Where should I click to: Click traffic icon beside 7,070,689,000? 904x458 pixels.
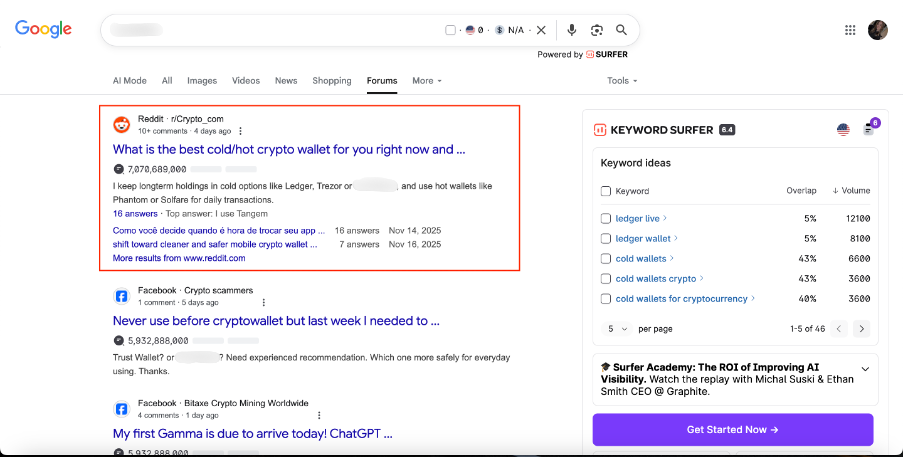[x=119, y=169]
